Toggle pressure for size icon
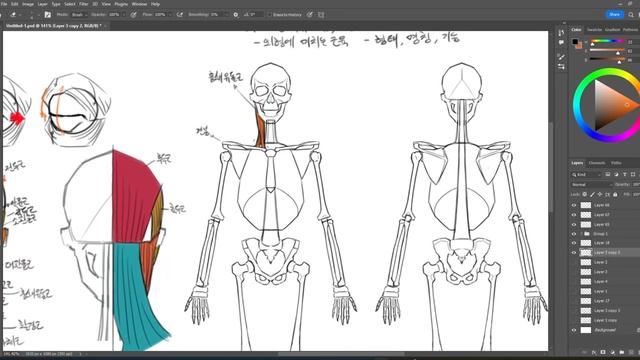This screenshot has width=640, height=360. click(x=310, y=15)
